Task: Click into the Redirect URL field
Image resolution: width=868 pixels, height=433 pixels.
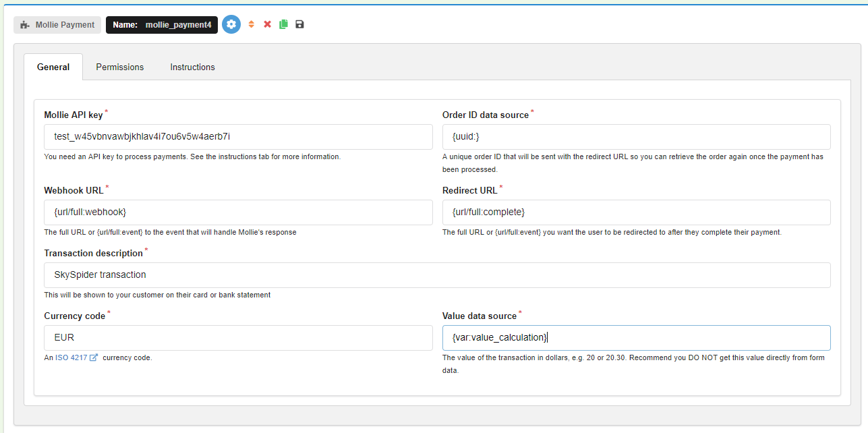Action: tap(636, 212)
